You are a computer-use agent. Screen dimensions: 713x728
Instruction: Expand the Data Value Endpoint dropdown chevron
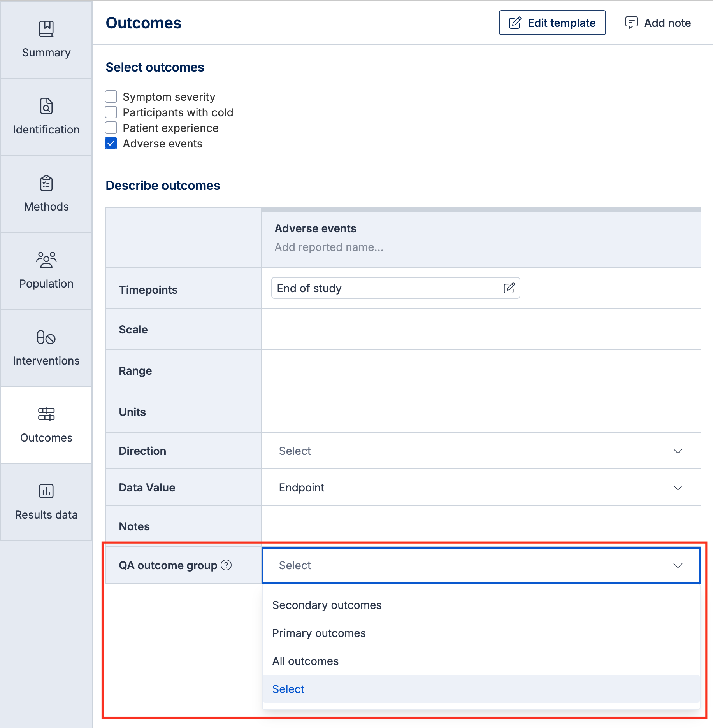pos(678,488)
